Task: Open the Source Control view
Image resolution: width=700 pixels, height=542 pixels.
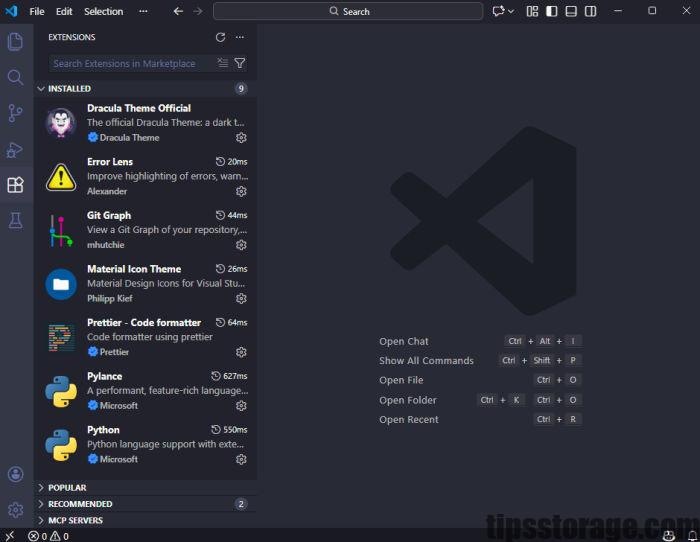Action: 16,113
